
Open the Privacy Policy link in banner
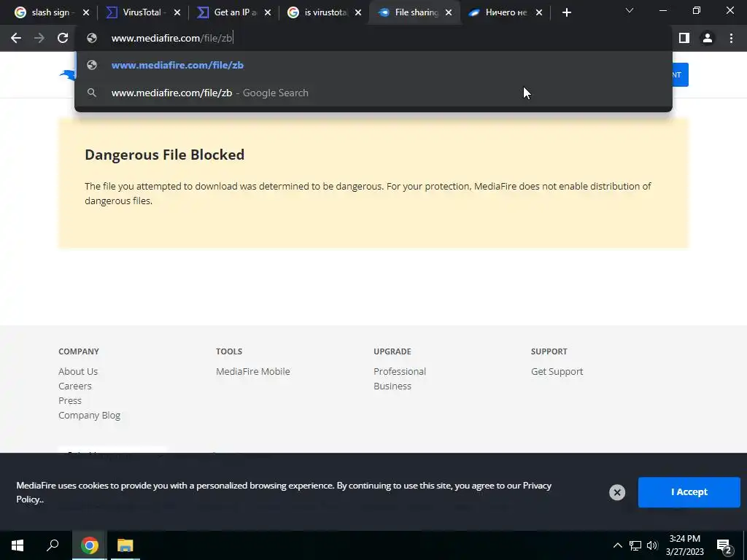(537, 486)
